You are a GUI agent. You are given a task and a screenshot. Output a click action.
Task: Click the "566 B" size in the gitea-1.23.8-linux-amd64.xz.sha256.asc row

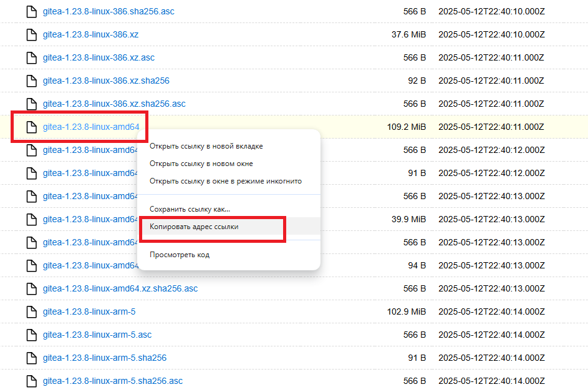415,289
